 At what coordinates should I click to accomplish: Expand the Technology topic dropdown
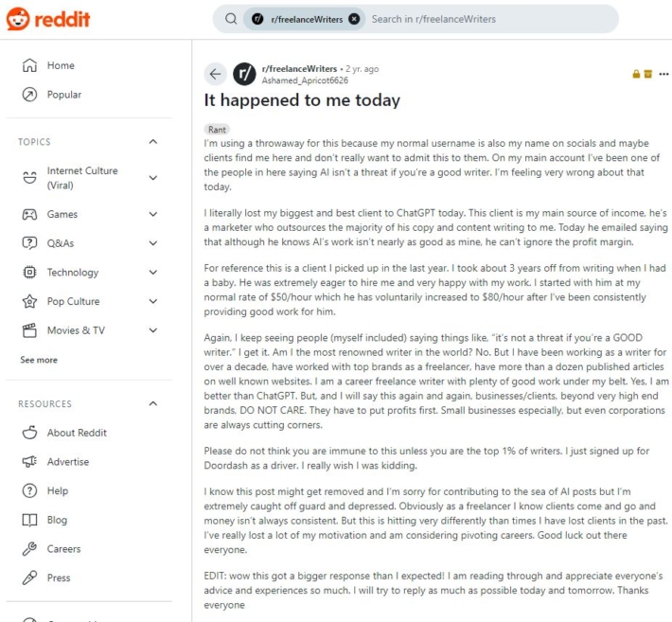153,273
